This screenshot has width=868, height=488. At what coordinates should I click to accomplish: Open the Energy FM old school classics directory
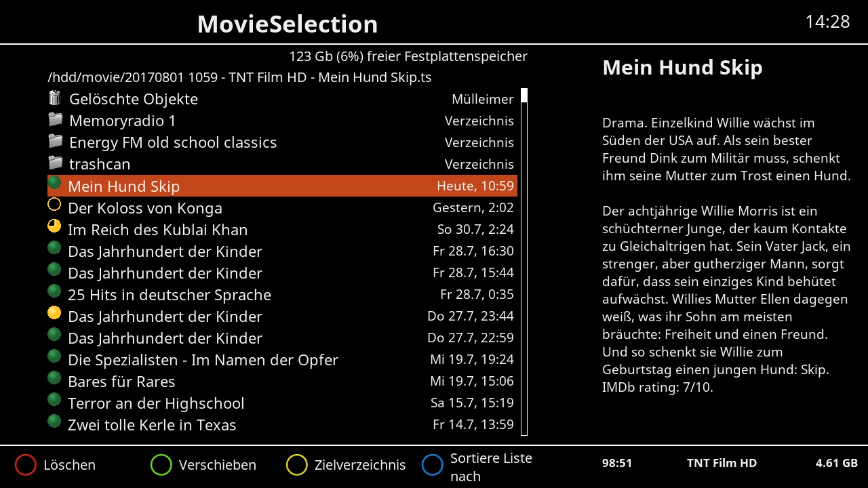pyautogui.click(x=173, y=143)
